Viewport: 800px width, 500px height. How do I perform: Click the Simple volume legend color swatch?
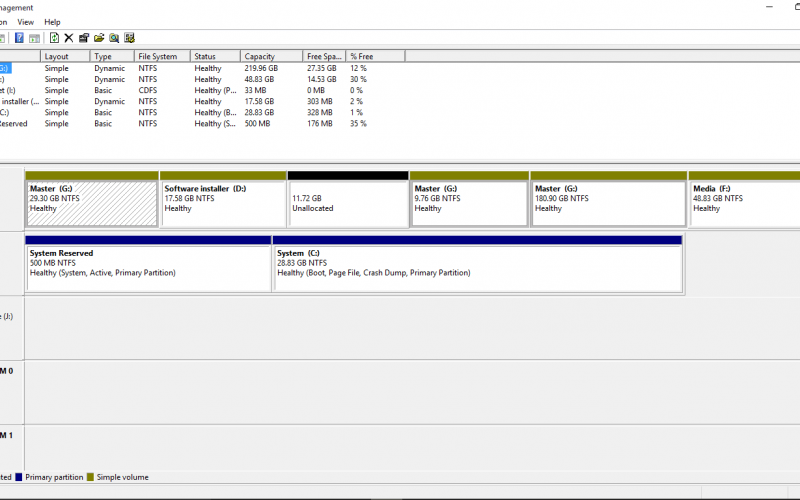coord(90,477)
